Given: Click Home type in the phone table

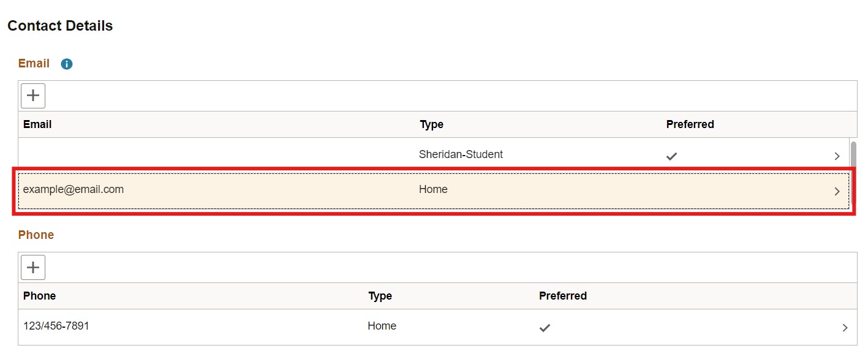Looking at the screenshot, I should click(x=382, y=326).
